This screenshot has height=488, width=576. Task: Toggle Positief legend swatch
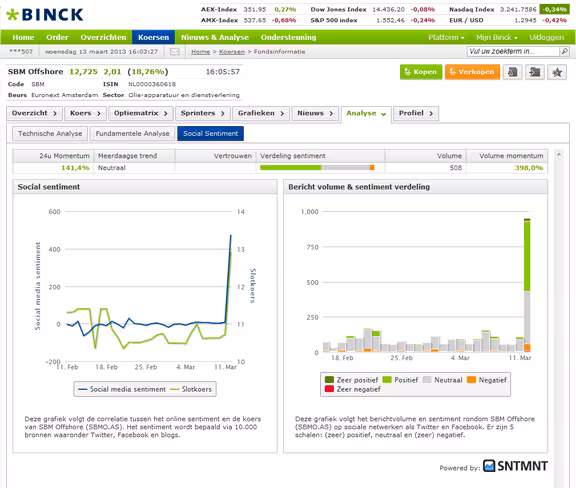387,380
